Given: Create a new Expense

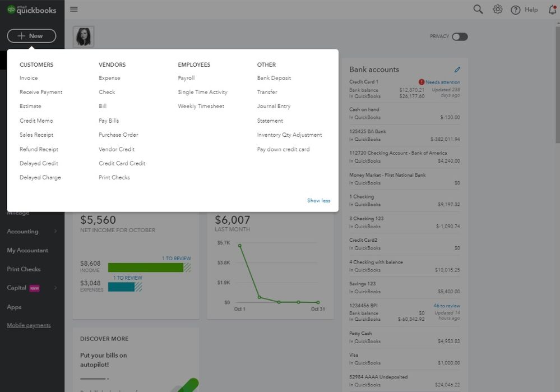Looking at the screenshot, I should pos(110,78).
